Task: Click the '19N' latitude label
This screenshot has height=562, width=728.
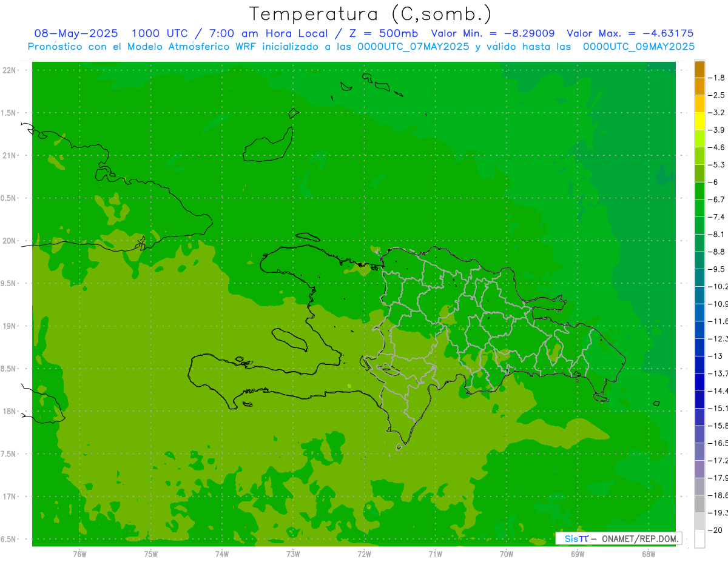Action: tap(9, 326)
